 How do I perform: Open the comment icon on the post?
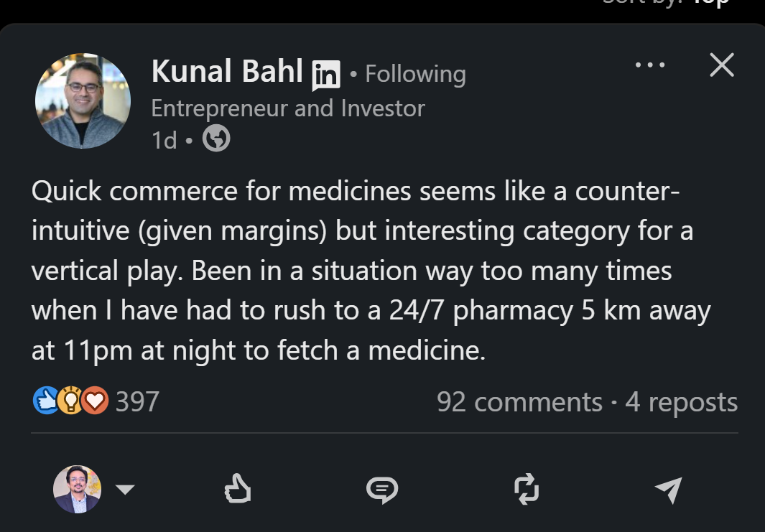[381, 490]
